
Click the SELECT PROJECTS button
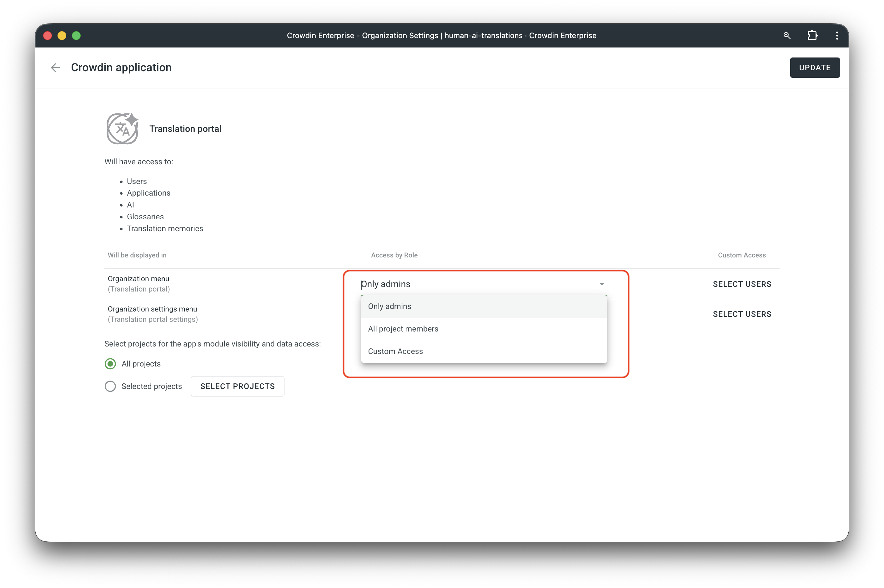point(238,386)
